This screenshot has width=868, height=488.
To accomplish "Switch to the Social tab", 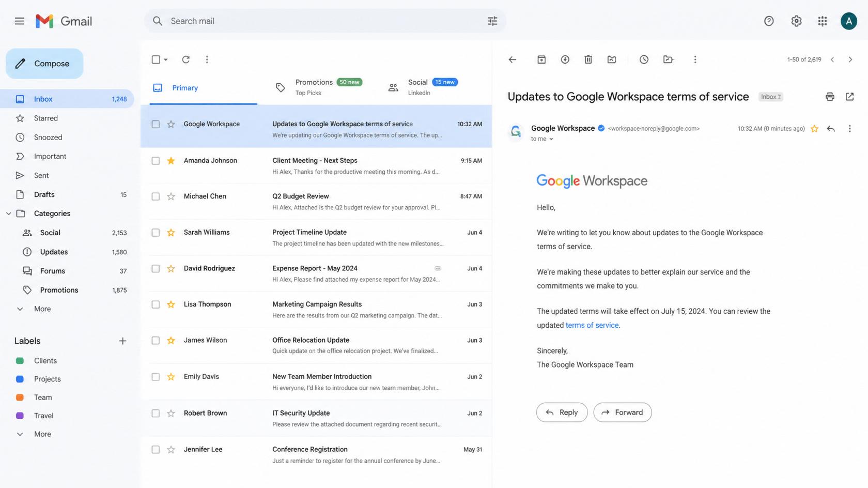I will [423, 87].
